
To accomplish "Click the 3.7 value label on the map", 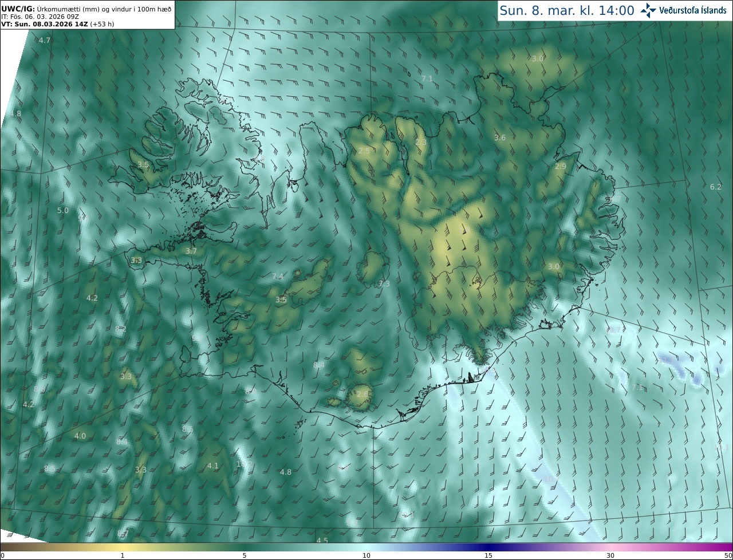I will tap(191, 251).
